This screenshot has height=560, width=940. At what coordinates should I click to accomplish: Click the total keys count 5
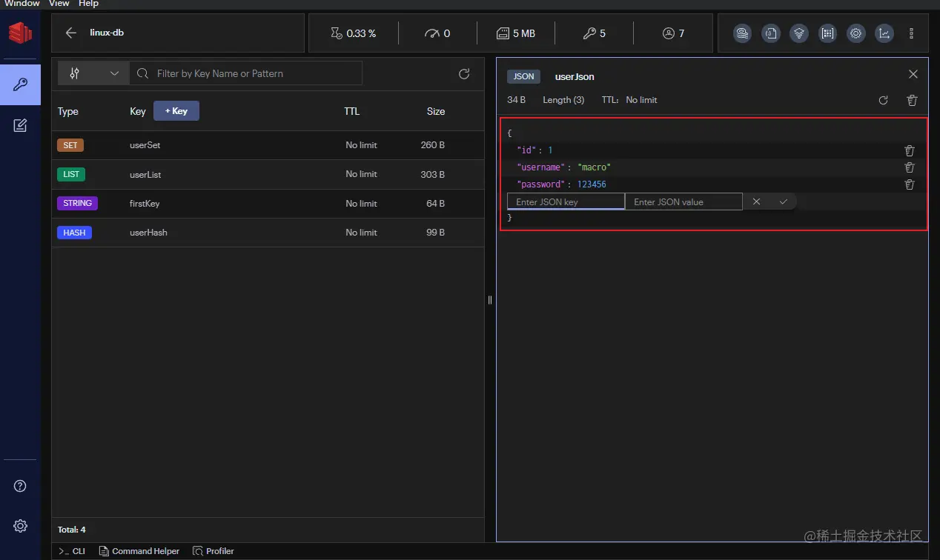tap(595, 33)
